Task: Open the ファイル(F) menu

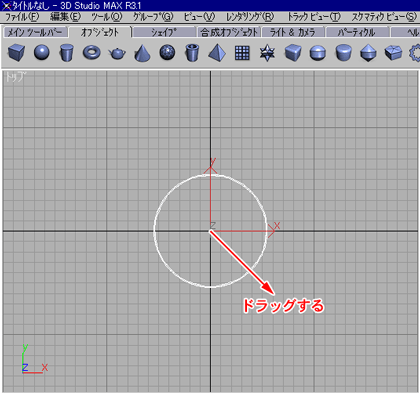Action: tap(22, 17)
